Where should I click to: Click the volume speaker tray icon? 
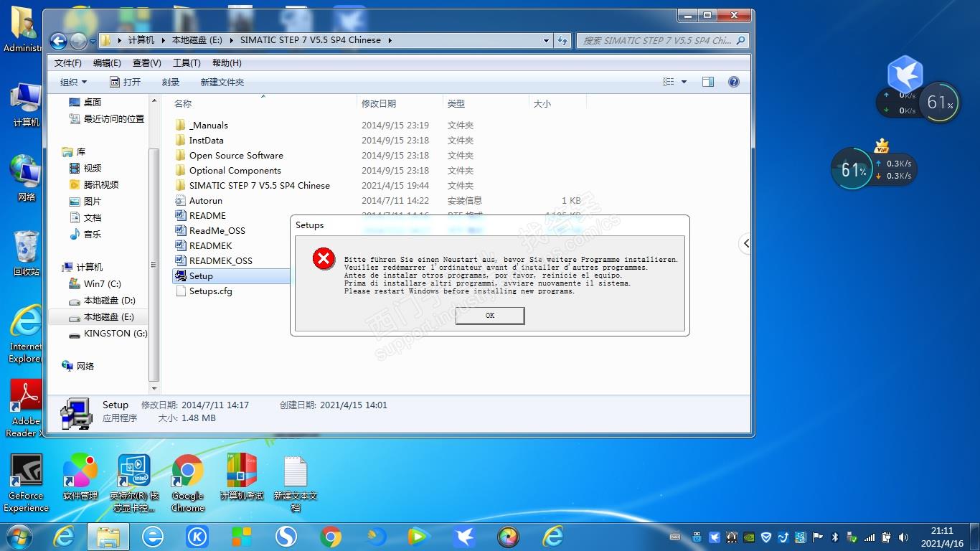(903, 537)
